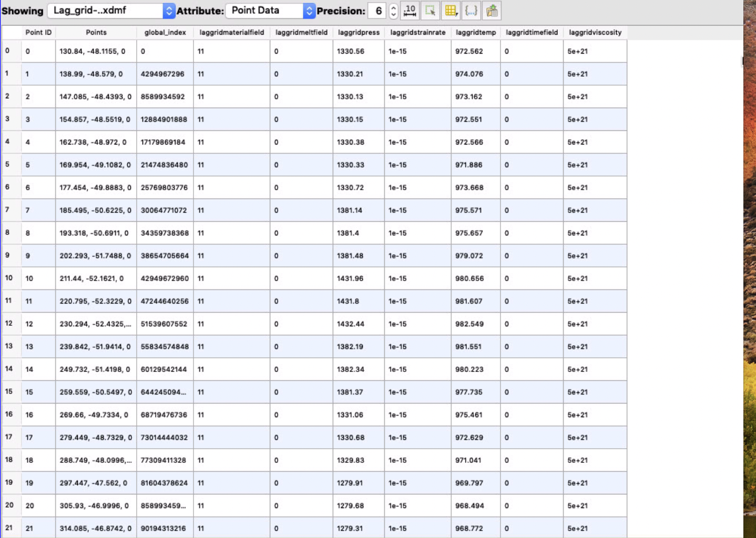Export the spreadsheet using the folder icon
The width and height of the screenshot is (756, 538).
[492, 10]
